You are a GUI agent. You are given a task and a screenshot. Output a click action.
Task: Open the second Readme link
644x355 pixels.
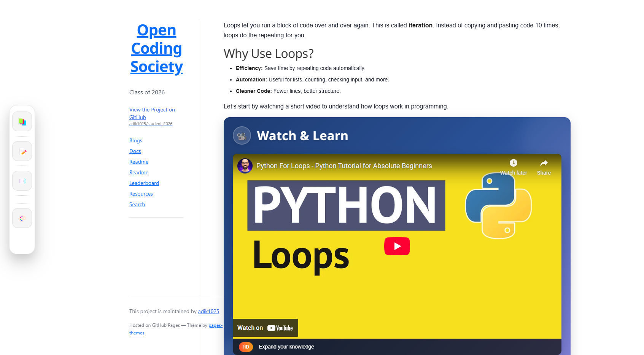[x=139, y=172]
